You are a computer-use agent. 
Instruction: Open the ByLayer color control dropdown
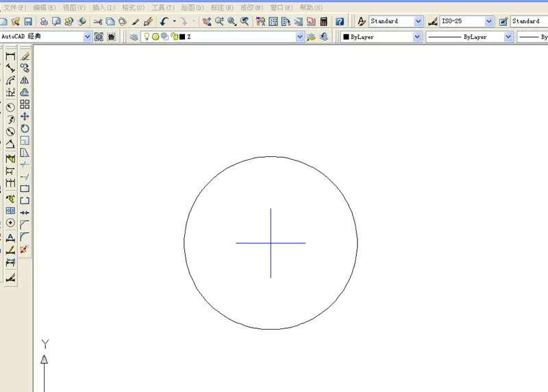click(417, 37)
